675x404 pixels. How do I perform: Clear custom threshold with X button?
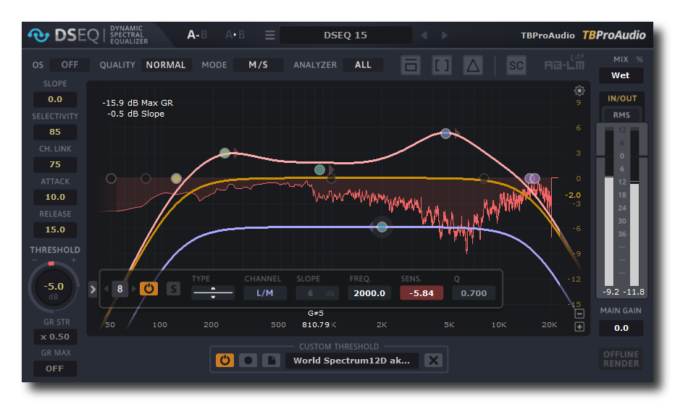pos(433,360)
